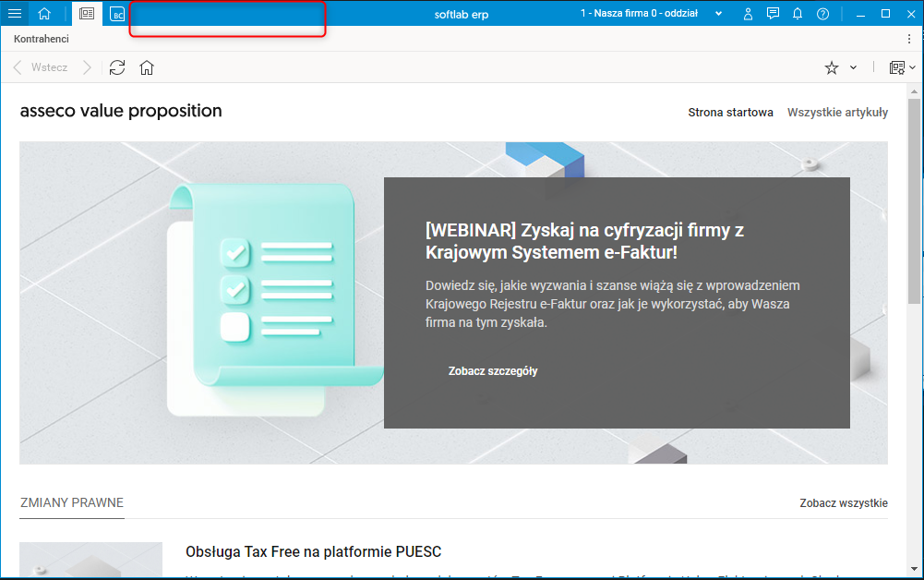This screenshot has height=580, width=924.
Task: Expand the company selector dropdown arrow
Action: point(718,14)
